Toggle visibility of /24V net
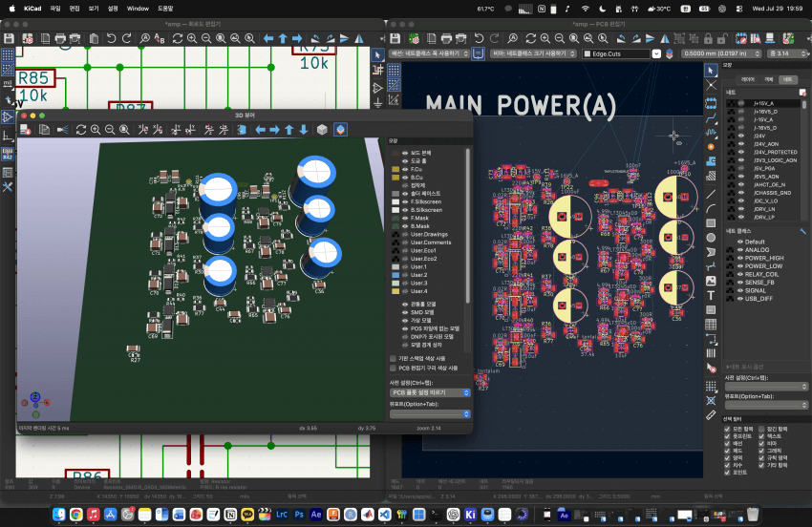 point(741,136)
